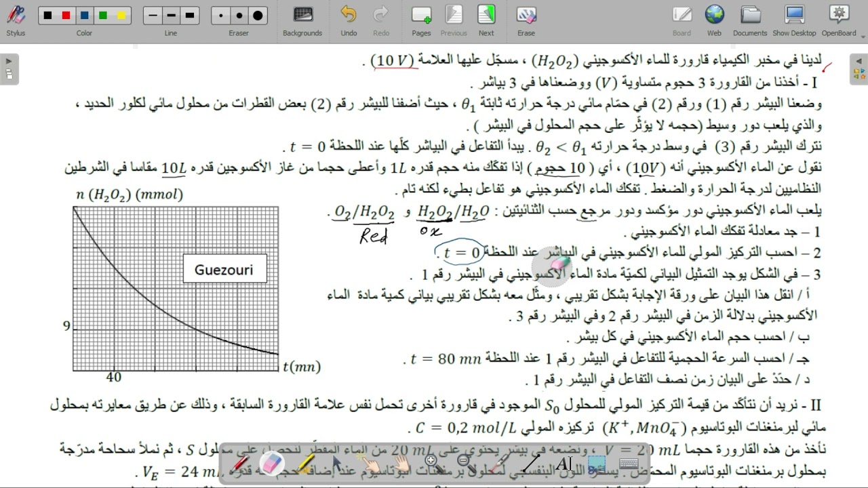Select the pointing finger interact tool

pos(370,465)
